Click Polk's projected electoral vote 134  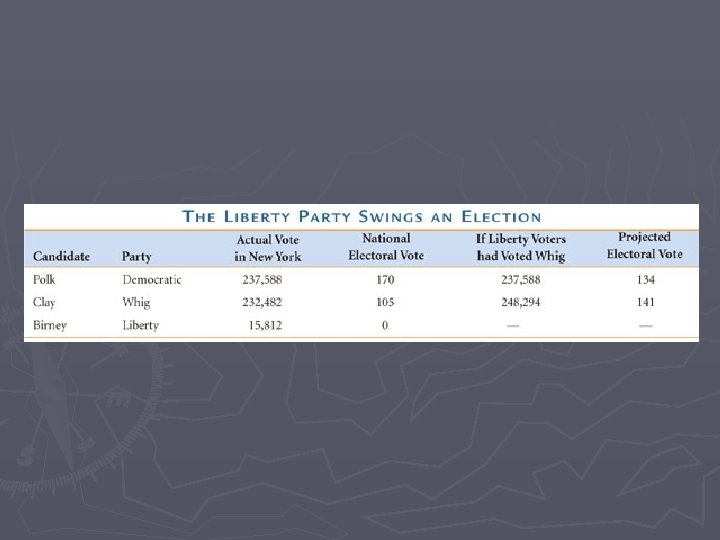click(646, 280)
